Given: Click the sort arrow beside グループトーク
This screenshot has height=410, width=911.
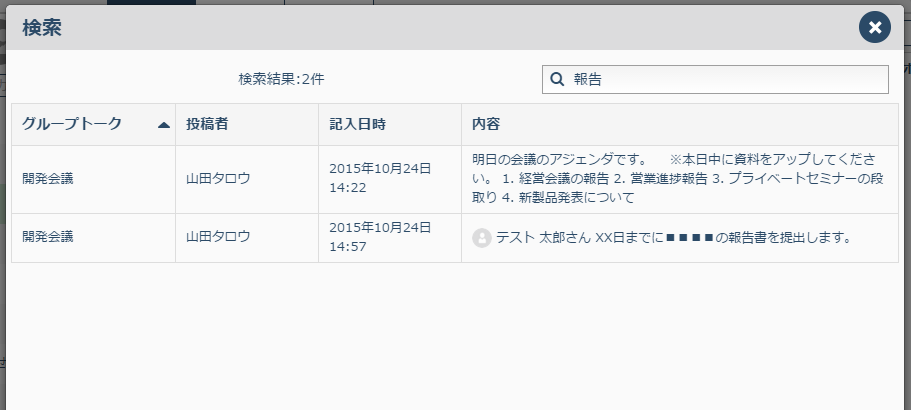Looking at the screenshot, I should [164, 125].
